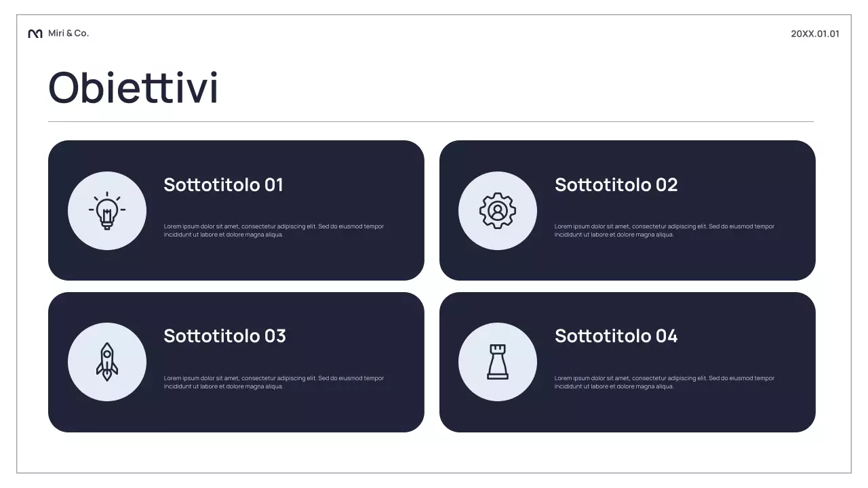This screenshot has width=868, height=488.
Task: Select the Obiettivi slide title
Action: pos(134,88)
